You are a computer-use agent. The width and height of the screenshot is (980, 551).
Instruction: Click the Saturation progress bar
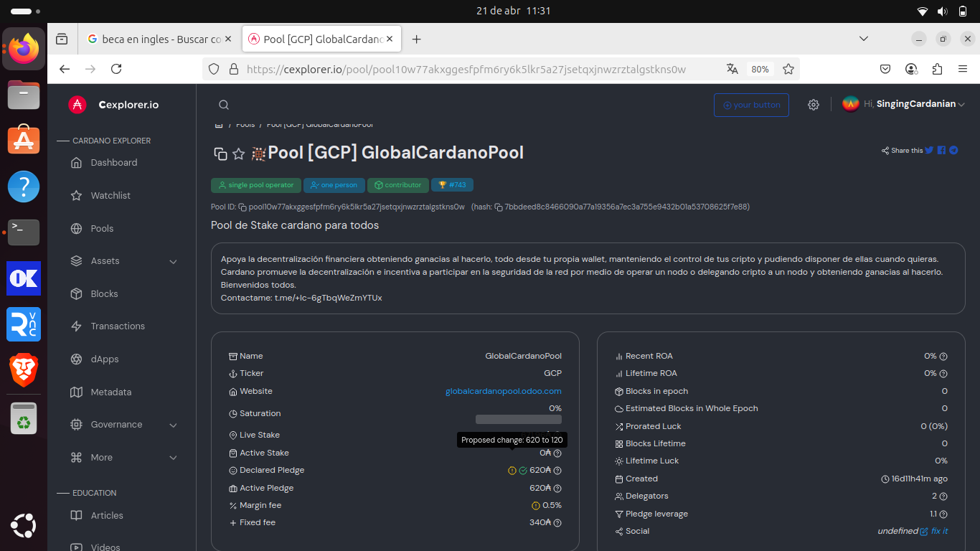point(519,419)
